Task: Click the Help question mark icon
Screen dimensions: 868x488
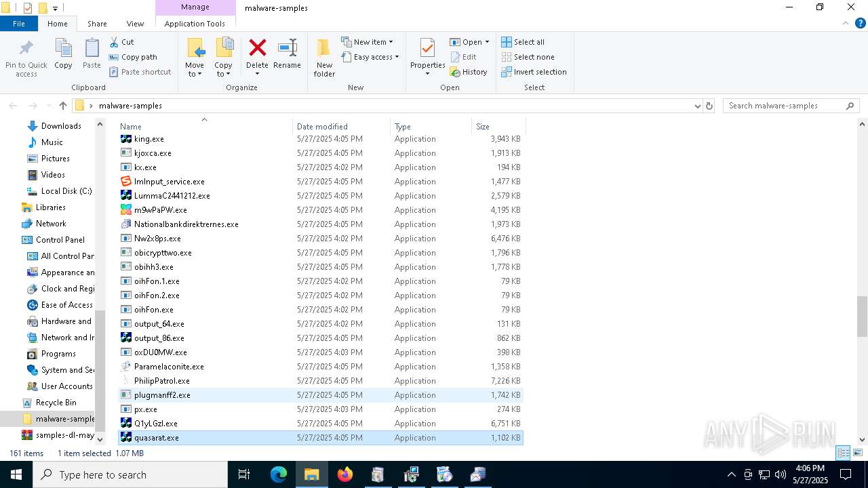Action: (860, 23)
